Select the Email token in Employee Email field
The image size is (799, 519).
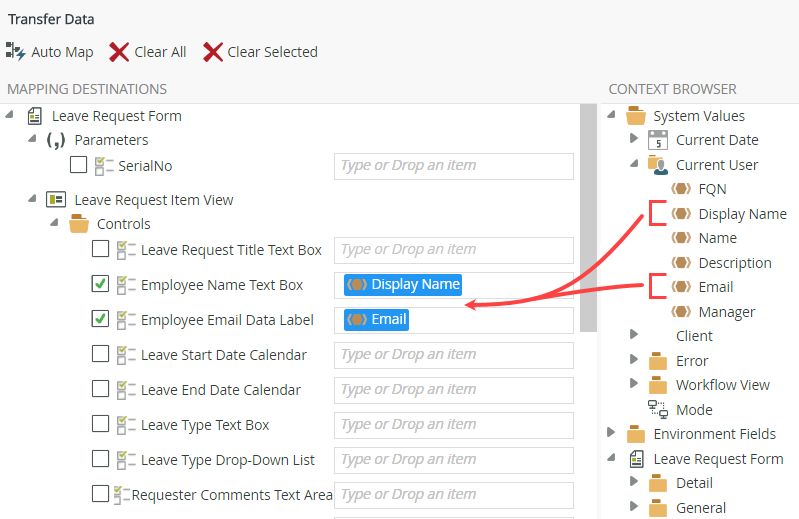(x=376, y=319)
